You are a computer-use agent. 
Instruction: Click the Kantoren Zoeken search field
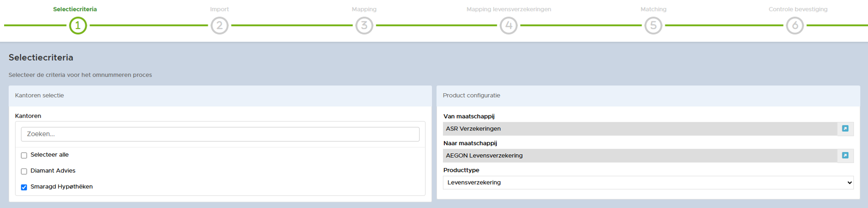pyautogui.click(x=220, y=134)
